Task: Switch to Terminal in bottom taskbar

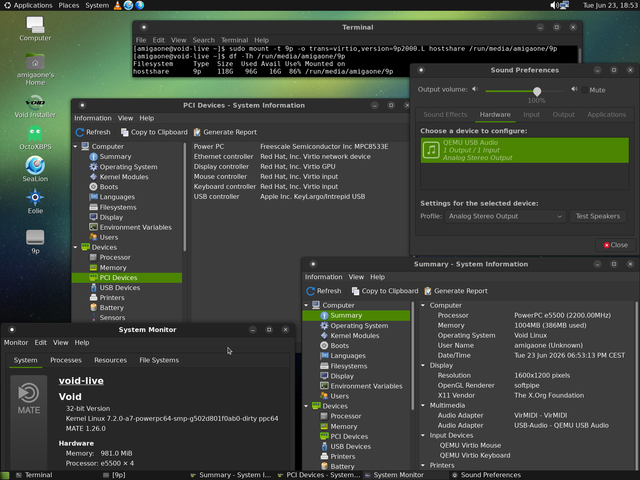Action: [x=34, y=475]
